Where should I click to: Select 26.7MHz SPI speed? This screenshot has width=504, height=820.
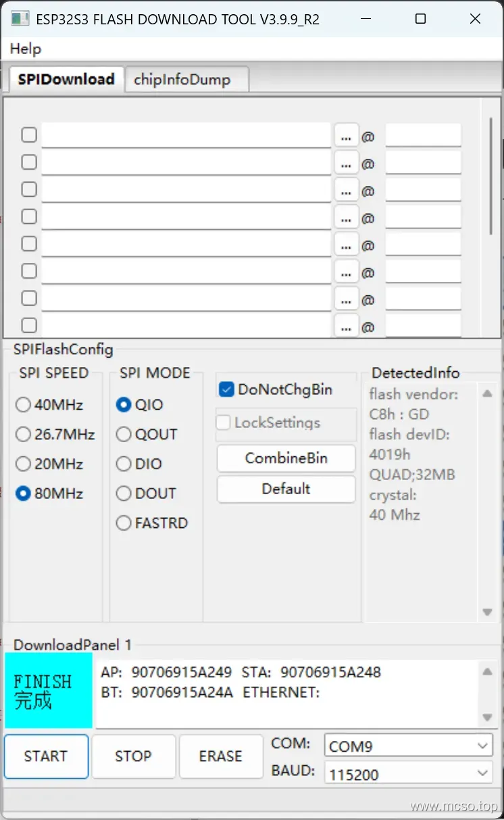click(x=56, y=434)
